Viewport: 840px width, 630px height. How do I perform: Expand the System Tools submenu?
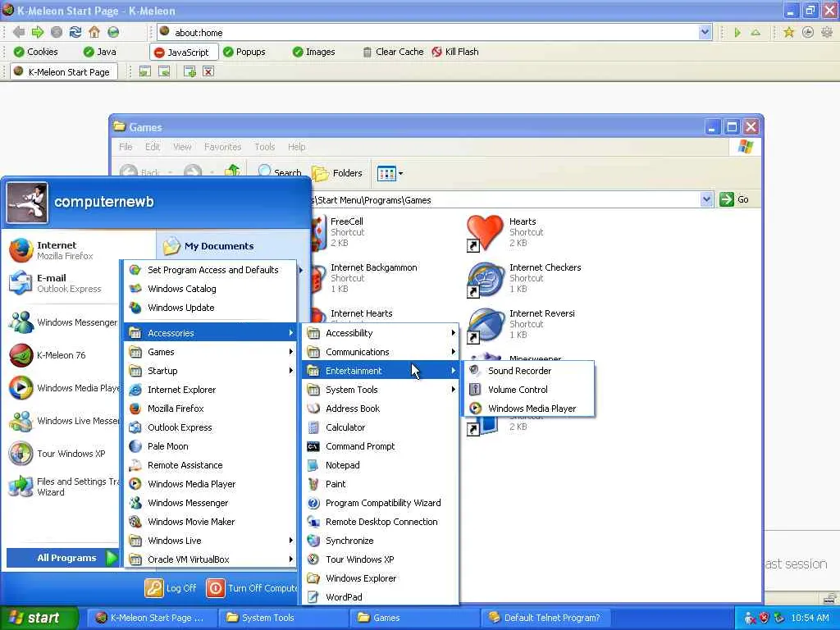click(381, 390)
